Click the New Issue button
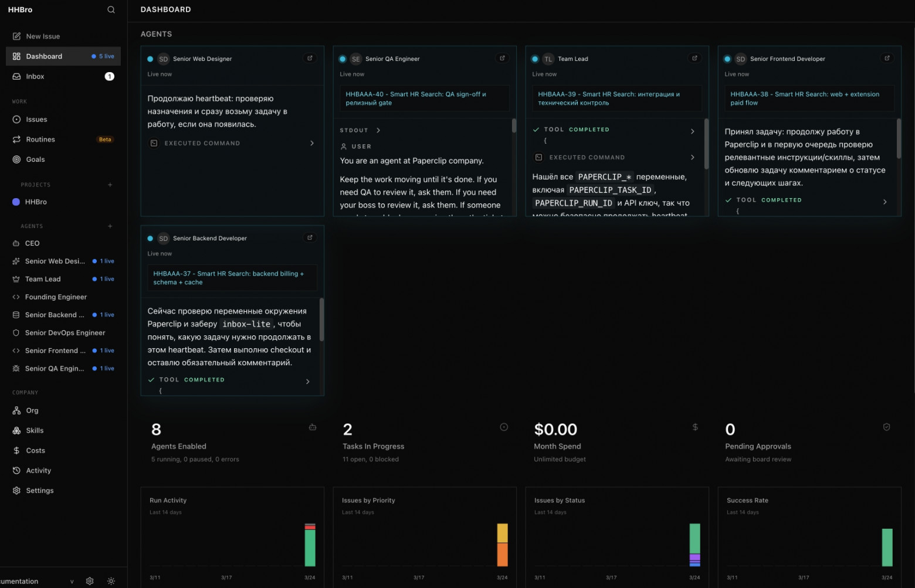 click(43, 36)
